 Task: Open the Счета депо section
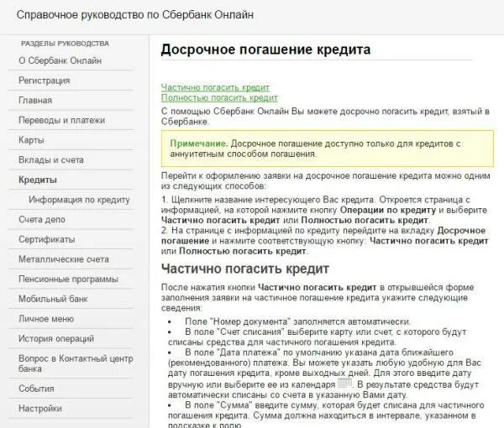point(42,220)
